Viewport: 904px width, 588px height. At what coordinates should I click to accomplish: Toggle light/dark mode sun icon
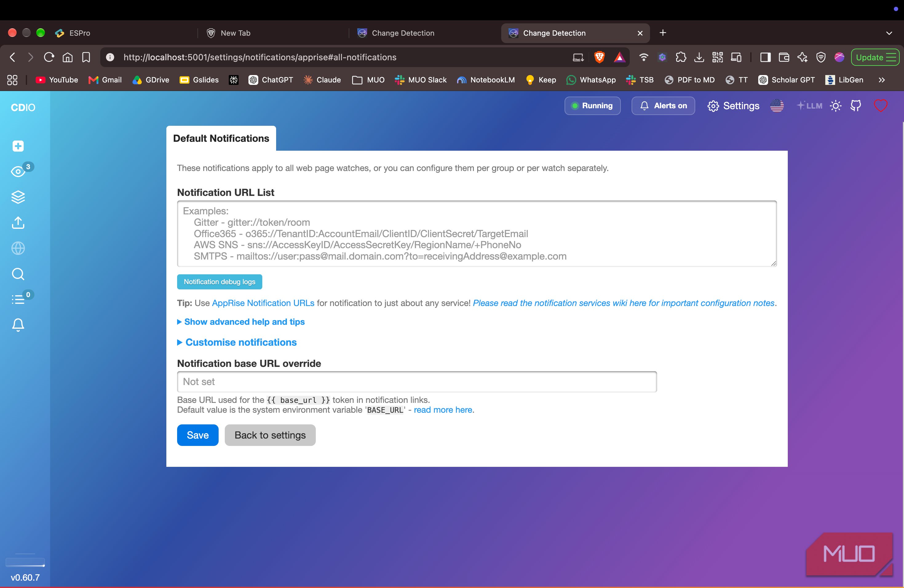836,105
